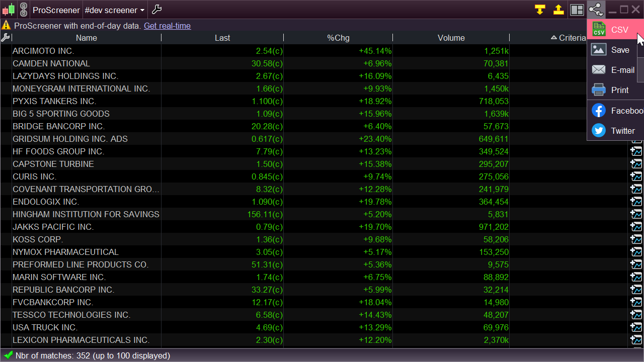Select Print in the share menu

click(x=615, y=90)
